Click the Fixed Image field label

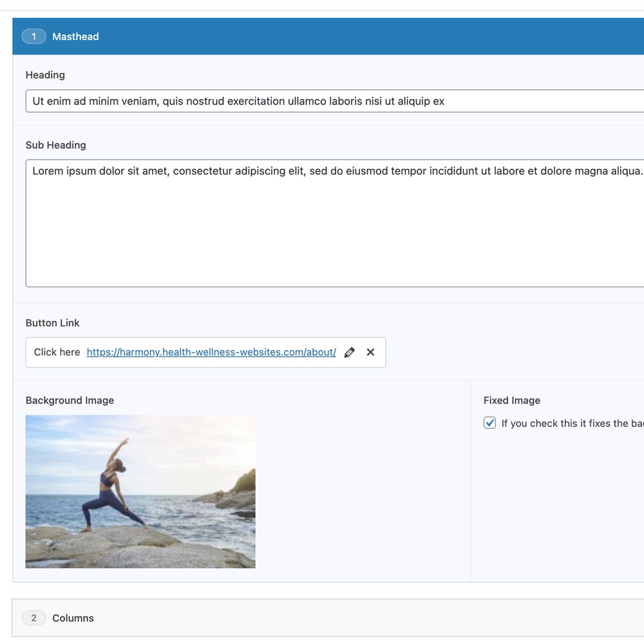point(512,400)
